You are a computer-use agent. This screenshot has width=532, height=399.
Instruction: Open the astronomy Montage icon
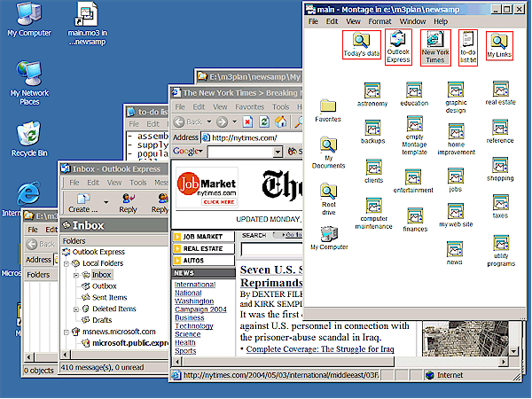[x=372, y=94]
